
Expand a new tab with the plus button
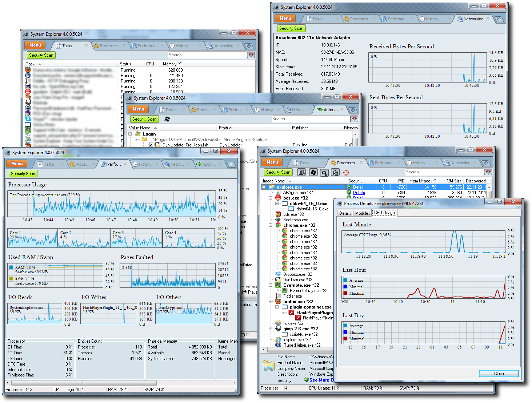[486, 163]
